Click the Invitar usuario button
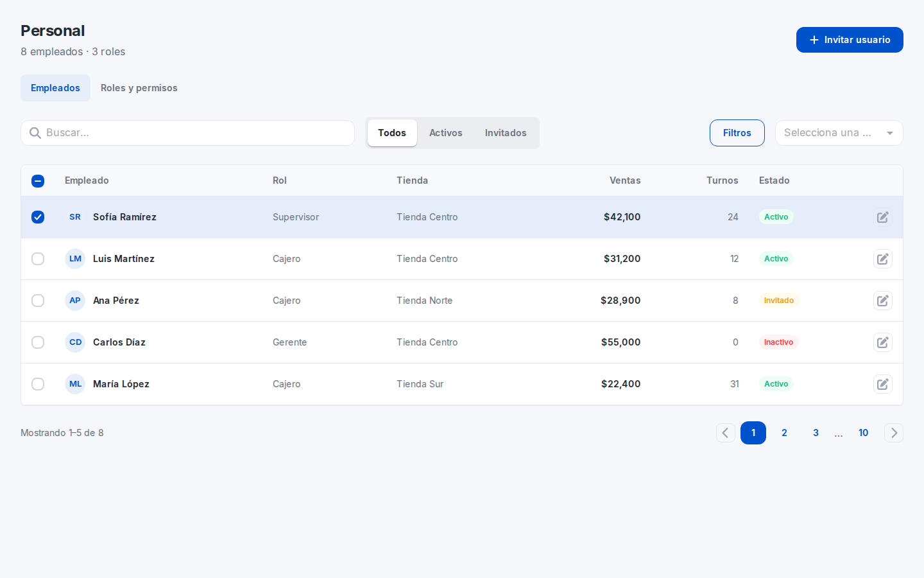Viewport: 924px width, 578px height. click(x=850, y=40)
